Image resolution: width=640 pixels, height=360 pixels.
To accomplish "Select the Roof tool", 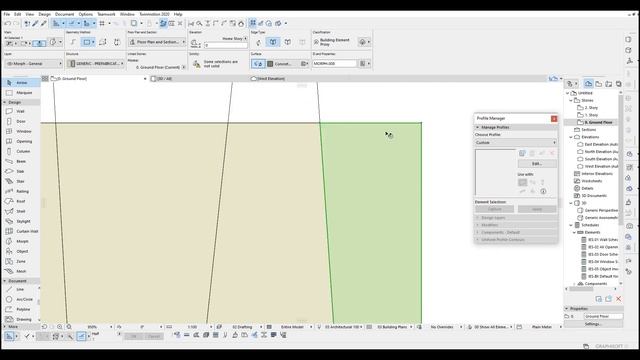I will [x=21, y=201].
